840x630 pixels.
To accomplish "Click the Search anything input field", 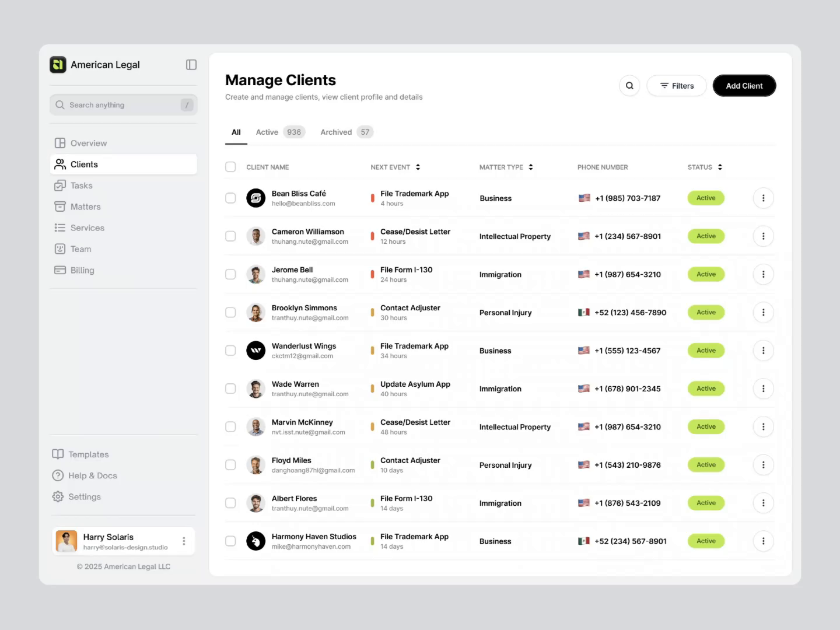I will pyautogui.click(x=123, y=105).
